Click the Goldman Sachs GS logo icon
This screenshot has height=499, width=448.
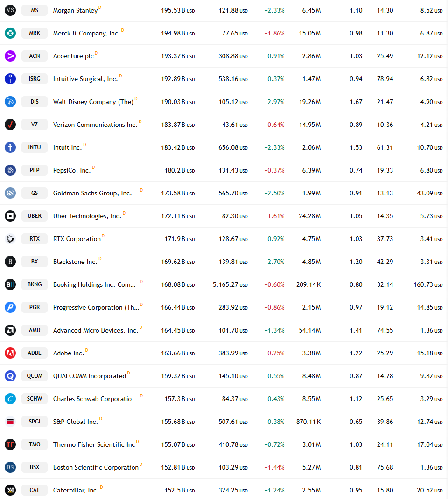tap(10, 193)
